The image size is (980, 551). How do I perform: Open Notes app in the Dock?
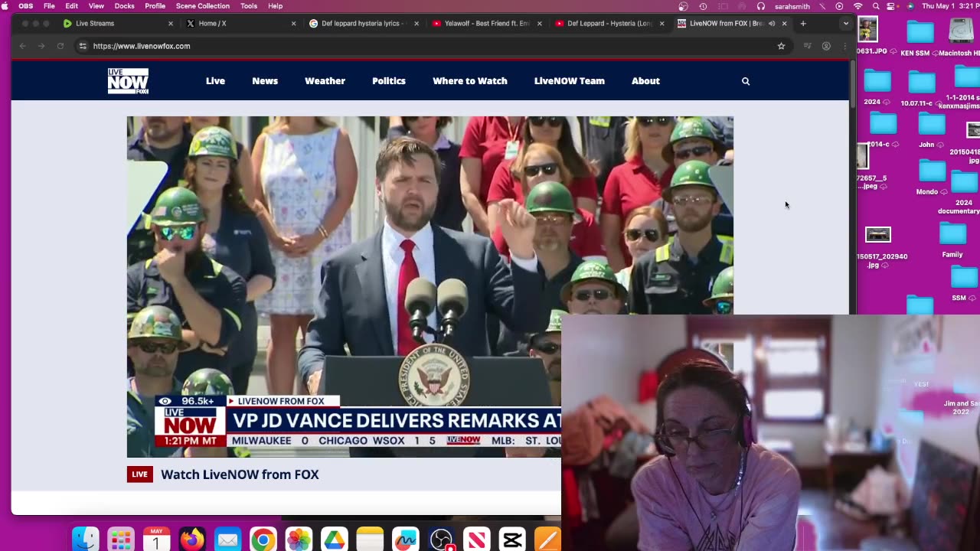point(370,540)
